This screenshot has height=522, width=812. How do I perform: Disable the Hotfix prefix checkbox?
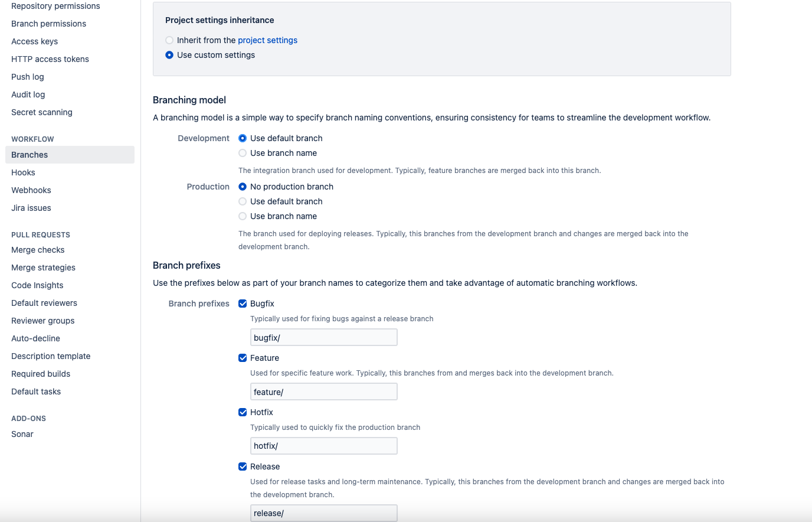coord(243,412)
